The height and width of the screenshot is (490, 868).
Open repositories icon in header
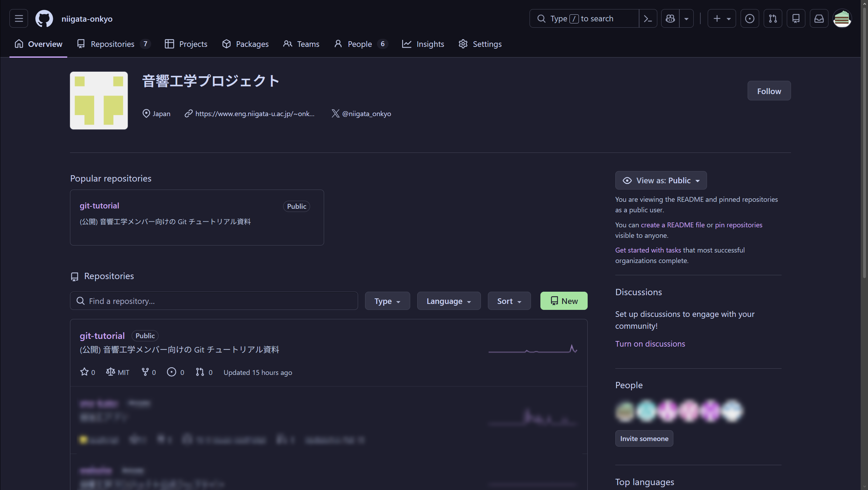[796, 19]
